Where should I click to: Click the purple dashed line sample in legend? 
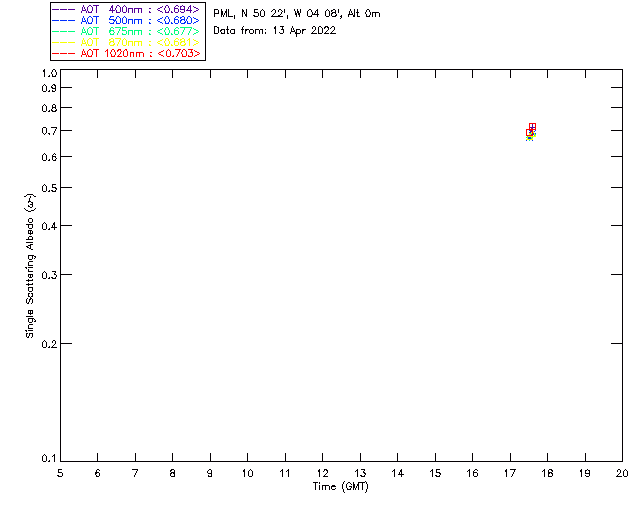pos(64,9)
